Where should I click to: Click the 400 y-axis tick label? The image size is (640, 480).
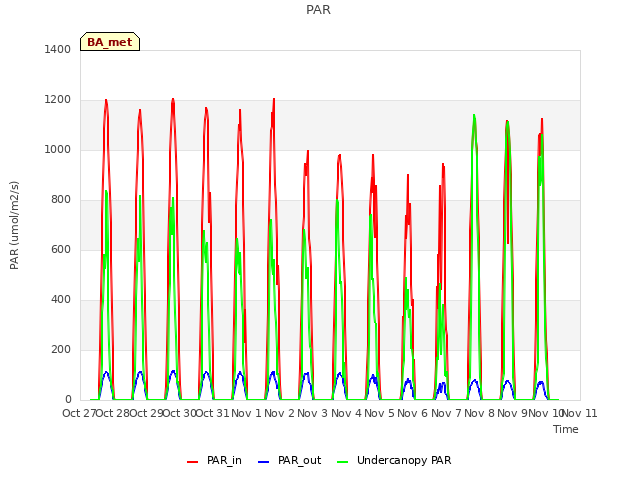click(x=61, y=300)
